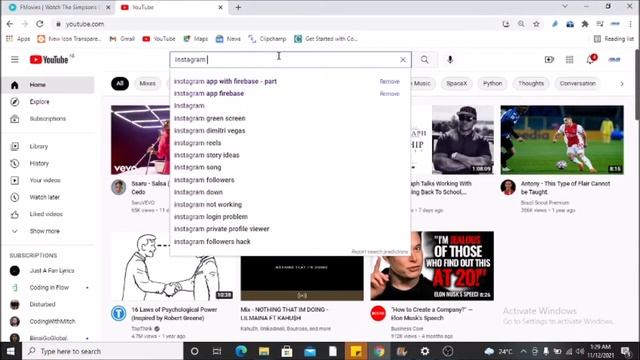Start voice search with microphone icon
This screenshot has width=640, height=360.
click(450, 60)
